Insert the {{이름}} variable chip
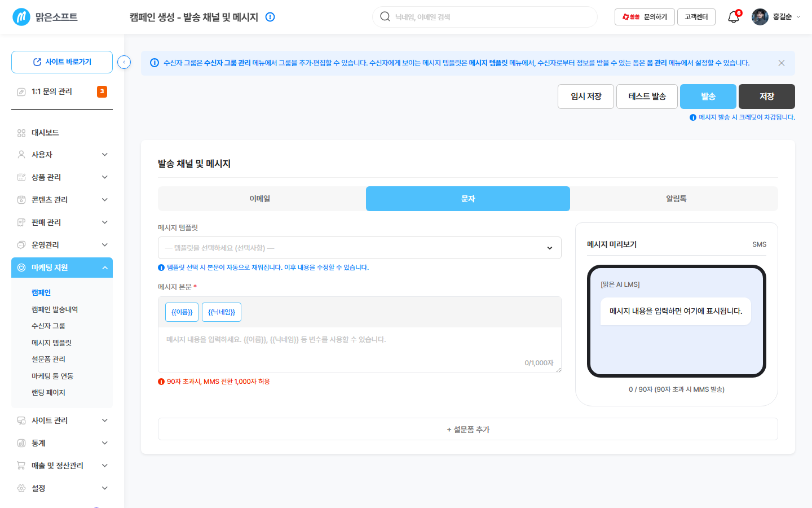This screenshot has height=508, width=812. click(x=182, y=312)
